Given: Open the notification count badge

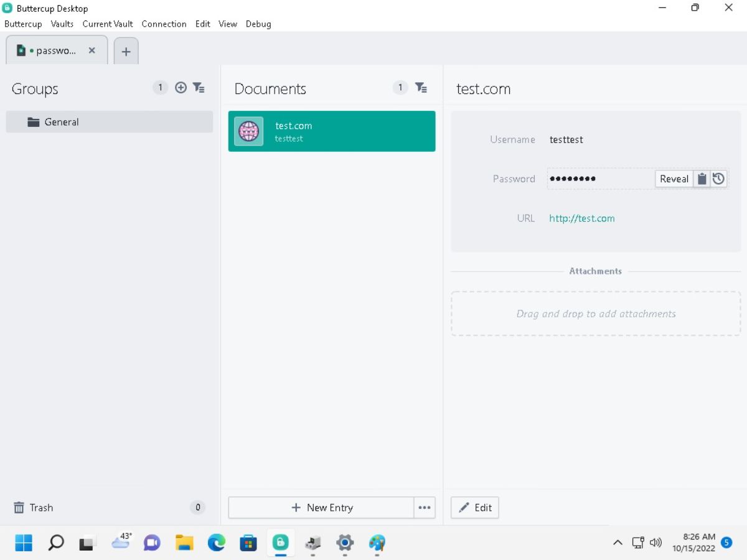Looking at the screenshot, I should click(x=726, y=543).
